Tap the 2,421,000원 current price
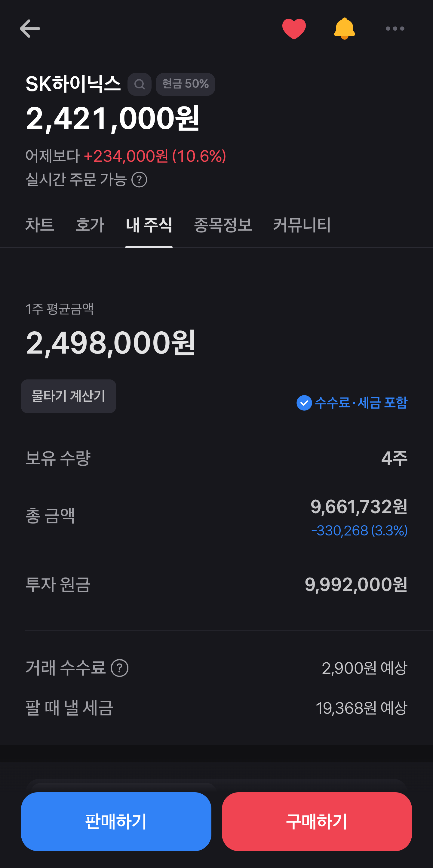433x868 pixels. click(112, 118)
